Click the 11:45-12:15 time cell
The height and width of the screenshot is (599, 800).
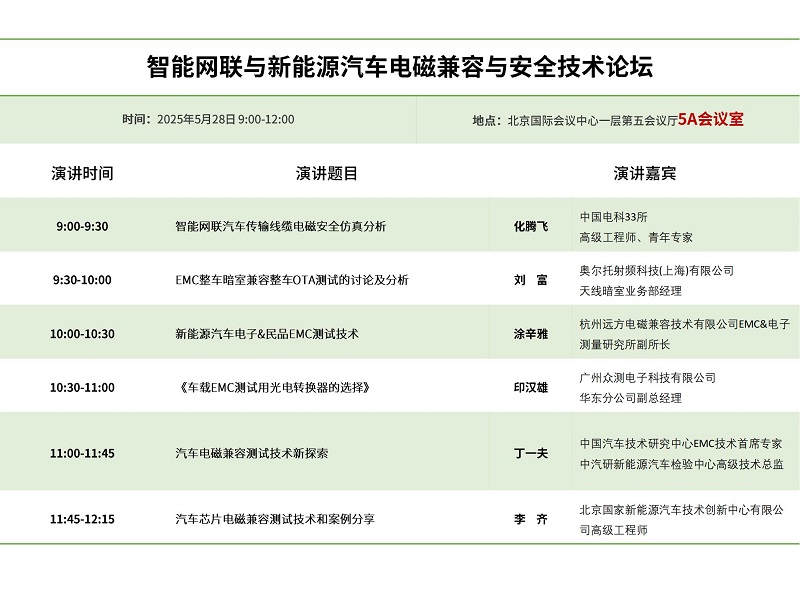(82, 519)
